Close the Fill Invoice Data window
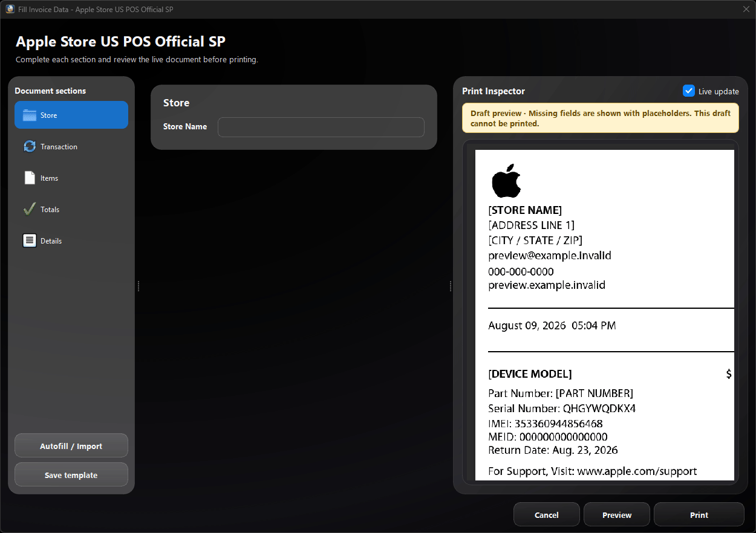Viewport: 756px width, 533px height. pyautogui.click(x=746, y=9)
